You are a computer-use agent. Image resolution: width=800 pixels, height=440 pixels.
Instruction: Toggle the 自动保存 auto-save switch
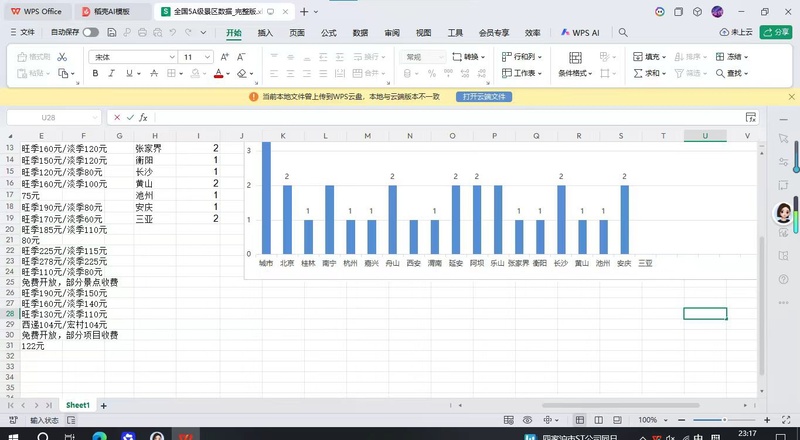[x=91, y=32]
